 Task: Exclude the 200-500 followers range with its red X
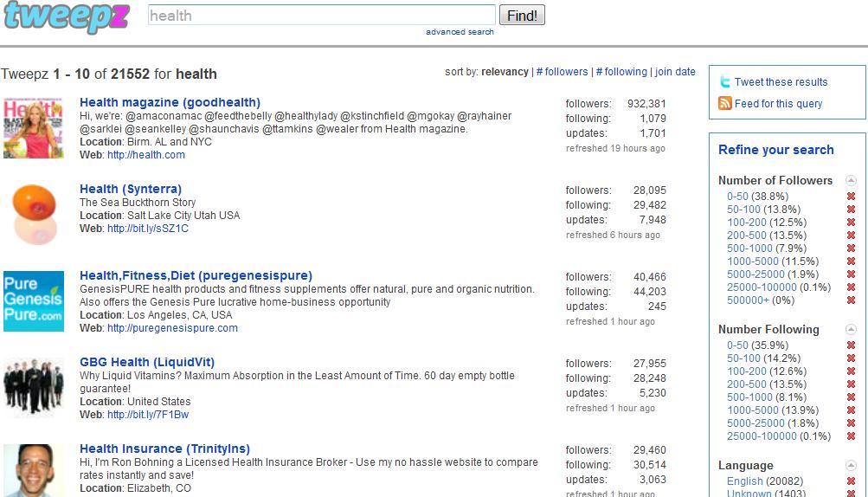coord(851,235)
